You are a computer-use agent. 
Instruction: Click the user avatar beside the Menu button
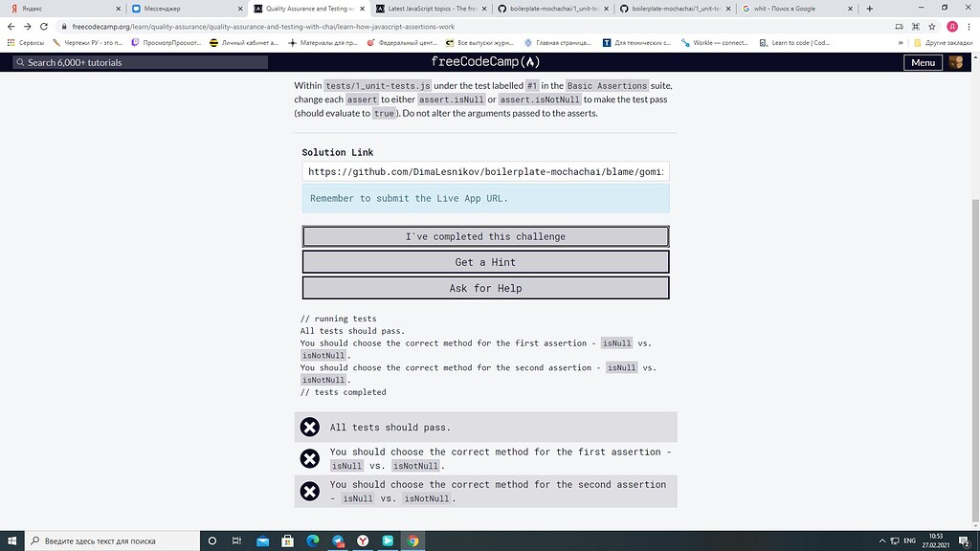click(956, 61)
